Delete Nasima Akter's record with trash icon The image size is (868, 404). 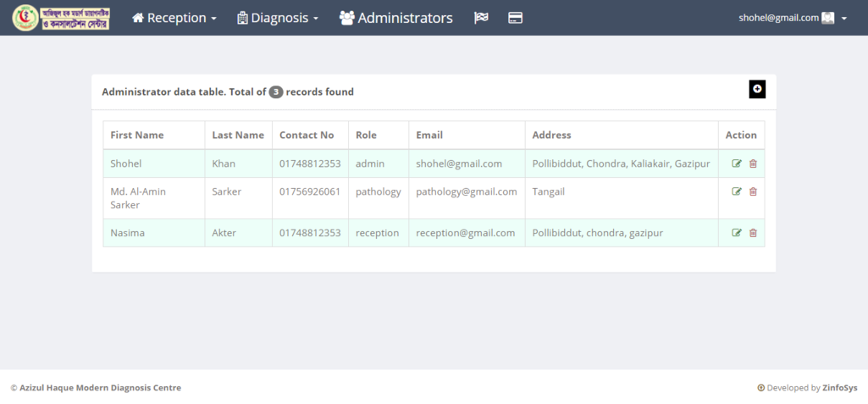pos(753,233)
